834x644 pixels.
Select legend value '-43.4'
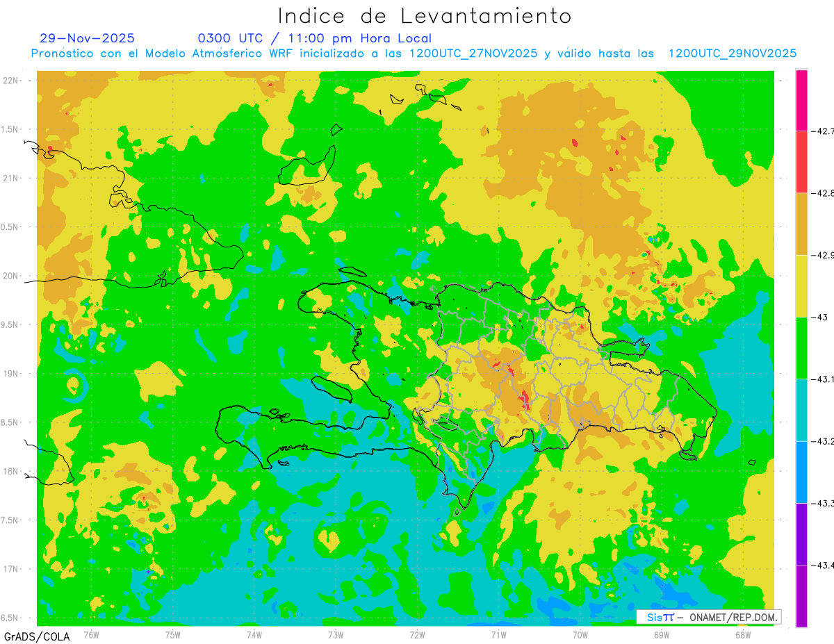pos(822,565)
